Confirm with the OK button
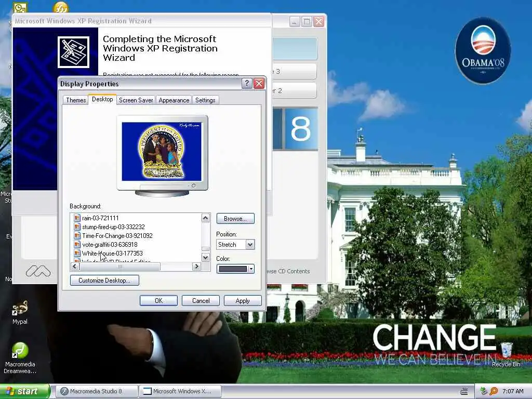532x399 pixels. click(158, 301)
